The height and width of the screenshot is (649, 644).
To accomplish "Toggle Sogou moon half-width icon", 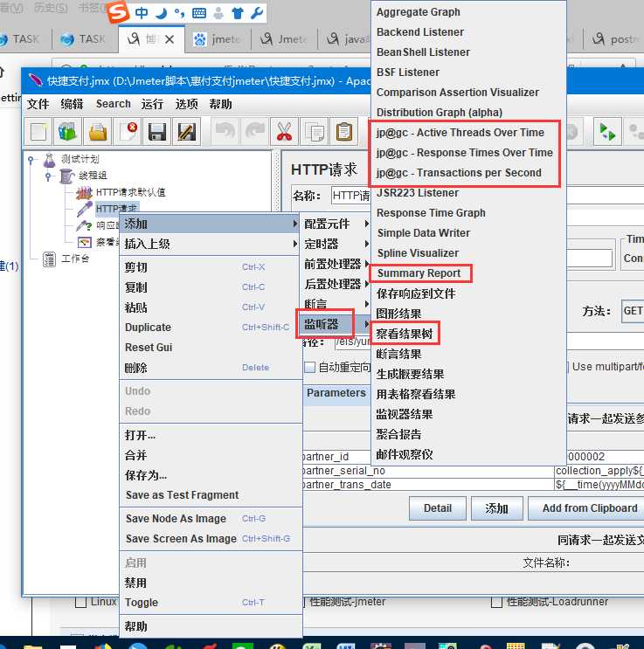I will tap(161, 13).
